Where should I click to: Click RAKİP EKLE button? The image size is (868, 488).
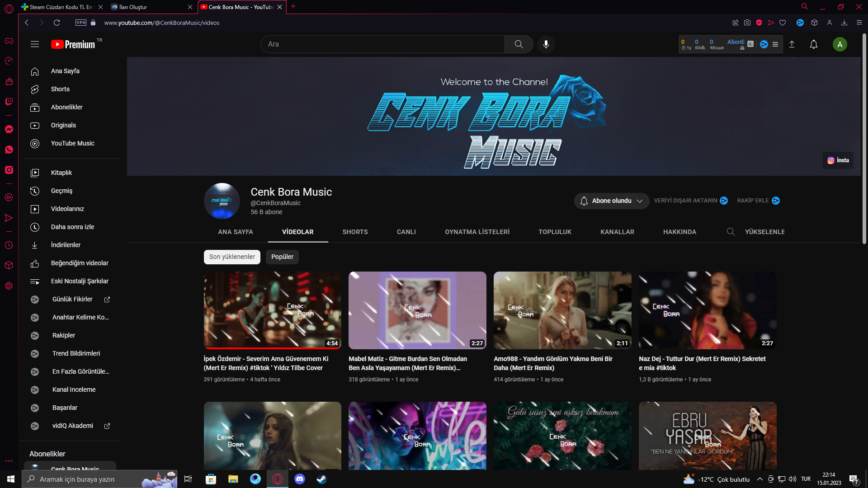tap(758, 201)
